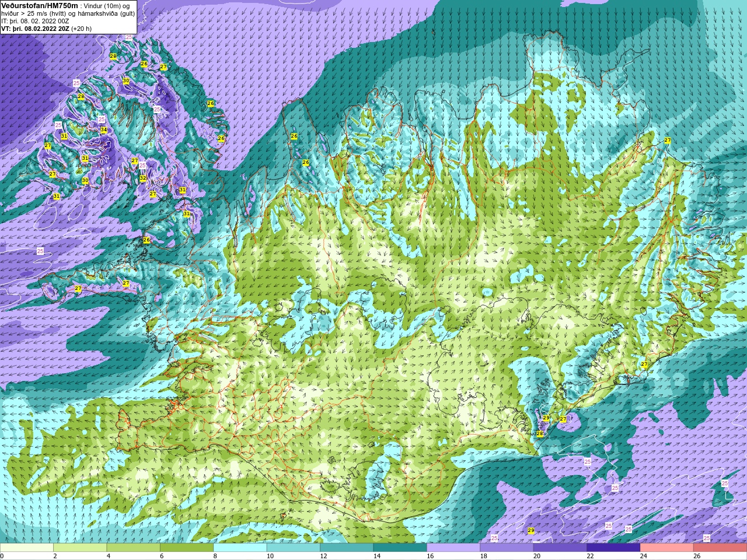Click the yellow gust marker labeled 32
Viewport: 747px width, 560px height.
tap(142, 178)
